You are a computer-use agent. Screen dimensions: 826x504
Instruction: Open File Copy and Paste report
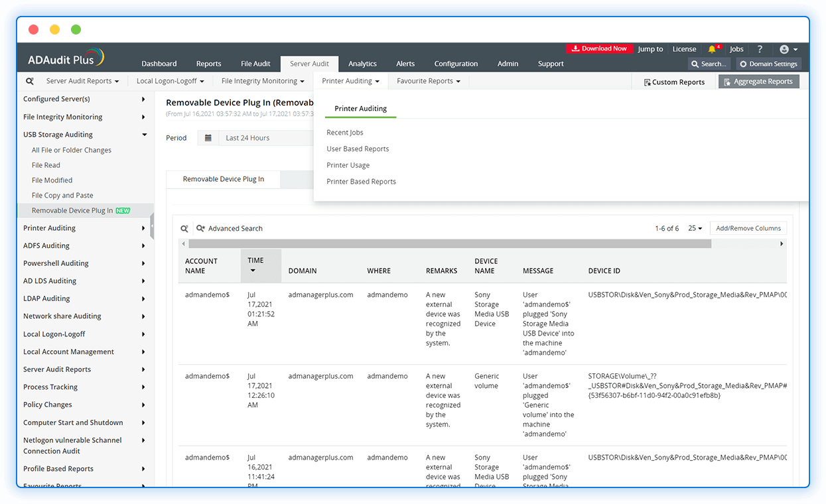62,196
